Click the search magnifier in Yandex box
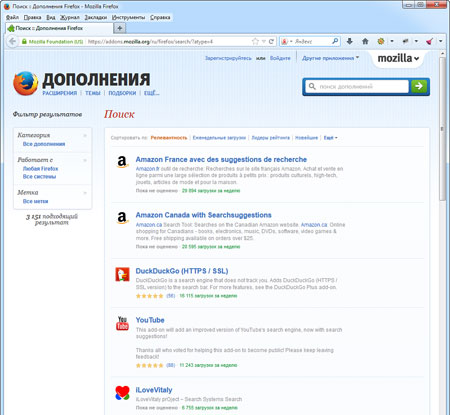The height and width of the screenshot is (415, 450). click(335, 41)
